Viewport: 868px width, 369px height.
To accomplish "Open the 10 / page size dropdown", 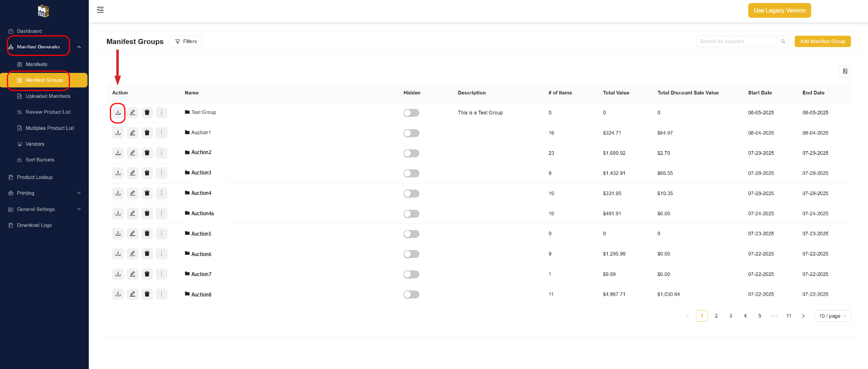I will (833, 316).
